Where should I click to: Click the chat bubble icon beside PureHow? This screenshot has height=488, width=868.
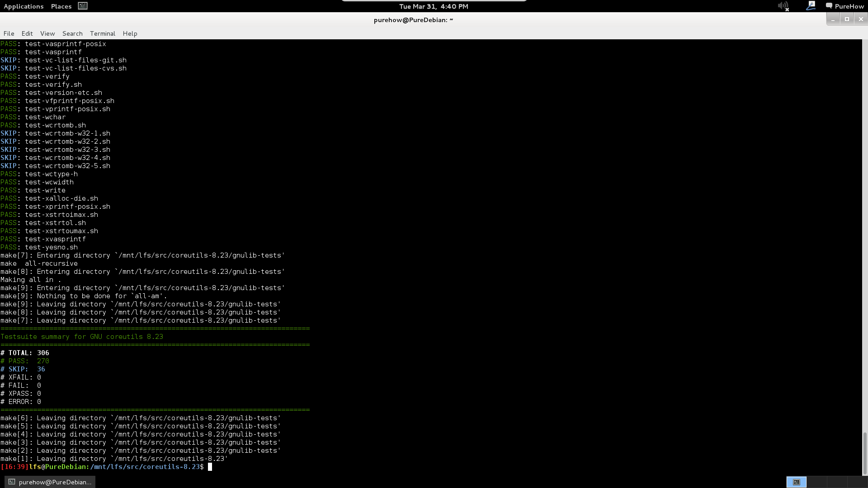pyautogui.click(x=829, y=6)
